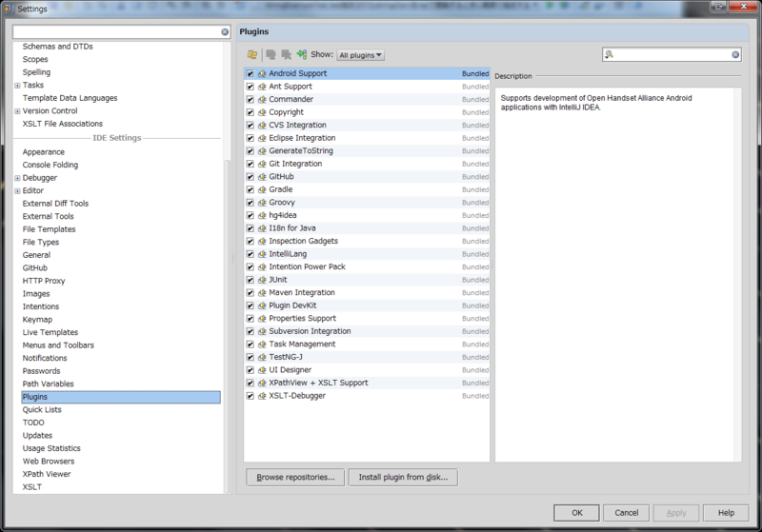
Task: Click Install plugin from disk button
Action: click(403, 477)
